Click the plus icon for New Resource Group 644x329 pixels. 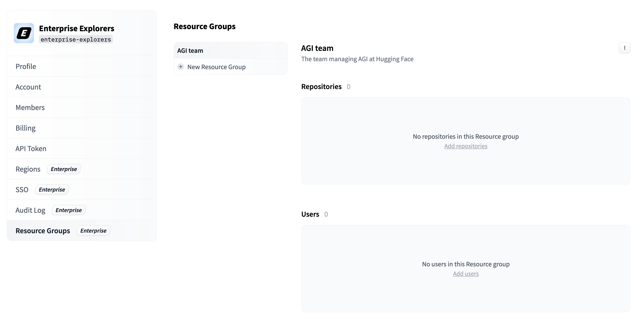180,67
